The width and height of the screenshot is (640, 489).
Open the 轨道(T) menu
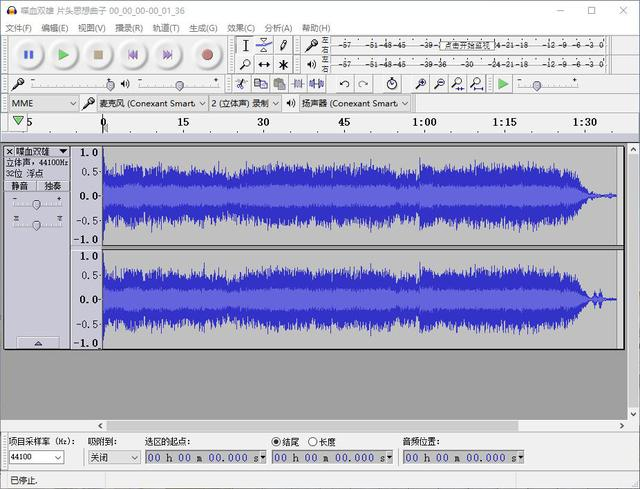[166, 28]
